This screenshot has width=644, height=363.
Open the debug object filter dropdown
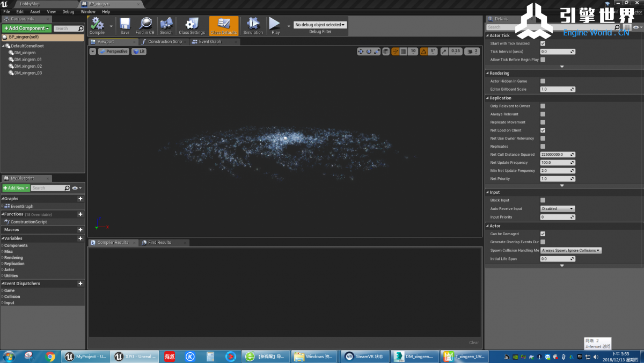click(320, 25)
